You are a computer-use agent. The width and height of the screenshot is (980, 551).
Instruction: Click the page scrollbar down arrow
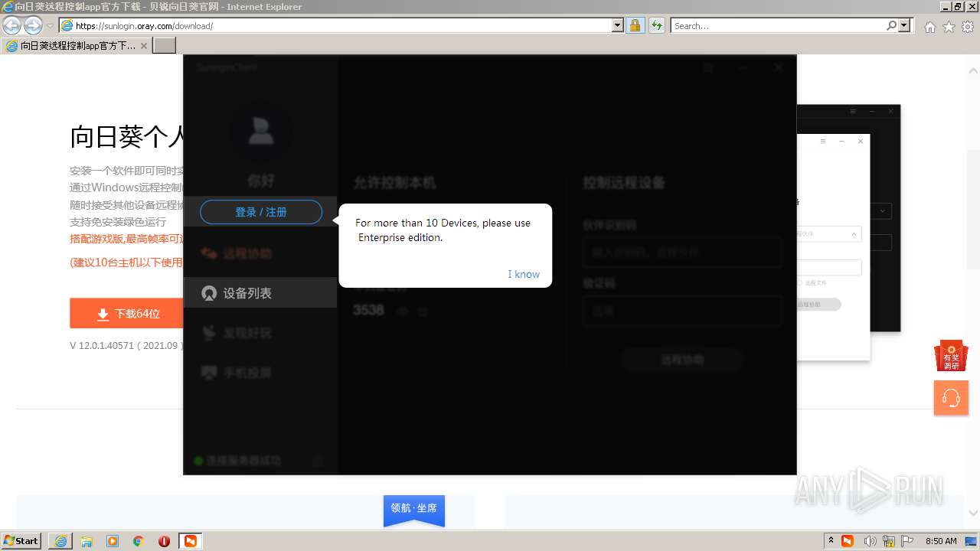point(974,514)
